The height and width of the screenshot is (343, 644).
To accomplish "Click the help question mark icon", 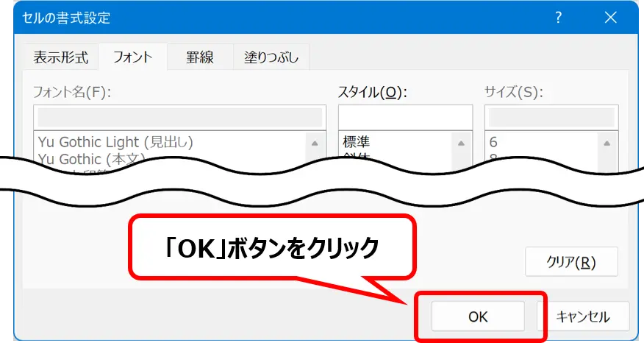I will pyautogui.click(x=558, y=17).
